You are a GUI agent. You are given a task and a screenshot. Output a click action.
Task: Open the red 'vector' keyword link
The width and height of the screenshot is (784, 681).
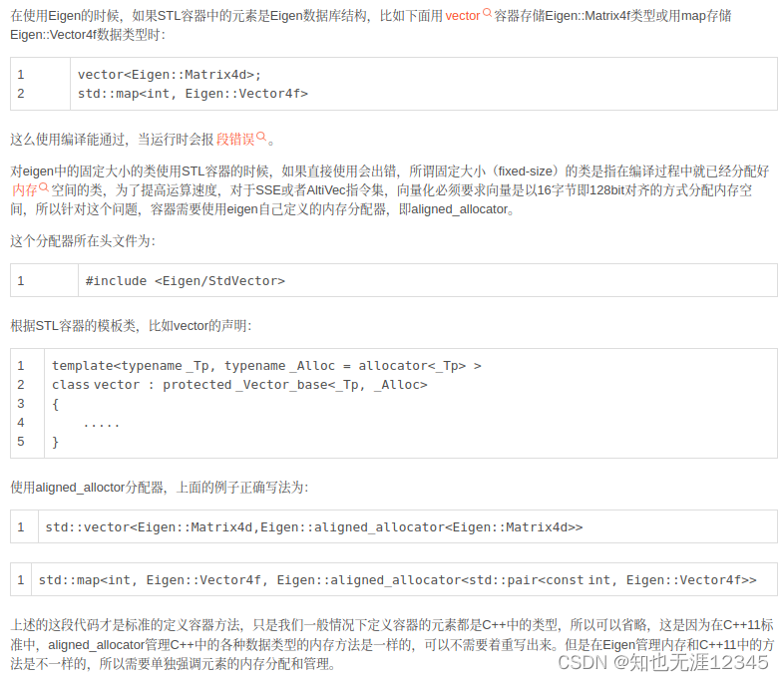click(x=463, y=16)
